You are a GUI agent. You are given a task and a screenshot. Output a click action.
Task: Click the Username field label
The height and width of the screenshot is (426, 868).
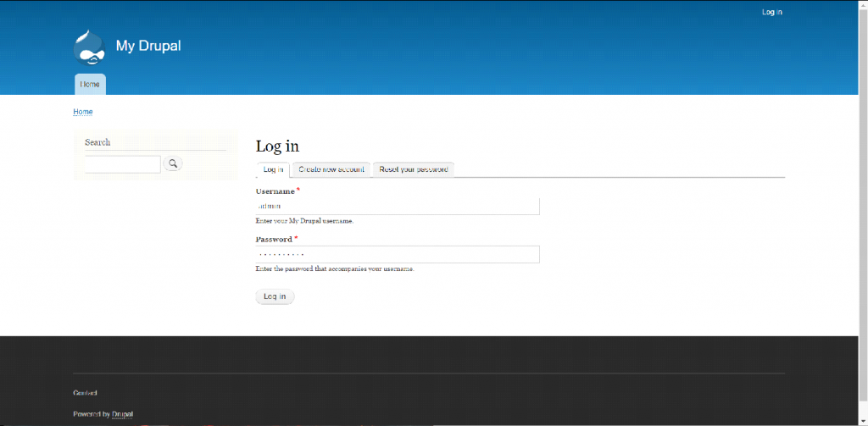coord(275,191)
